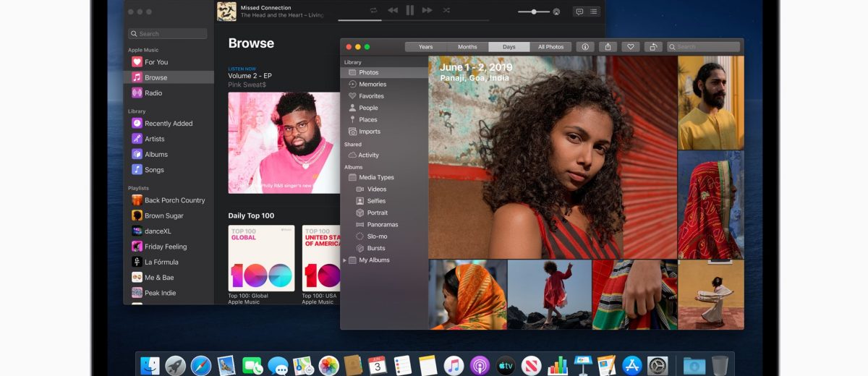This screenshot has height=376, width=868.
Task: Open the large portrait photo of woman
Action: 553,158
